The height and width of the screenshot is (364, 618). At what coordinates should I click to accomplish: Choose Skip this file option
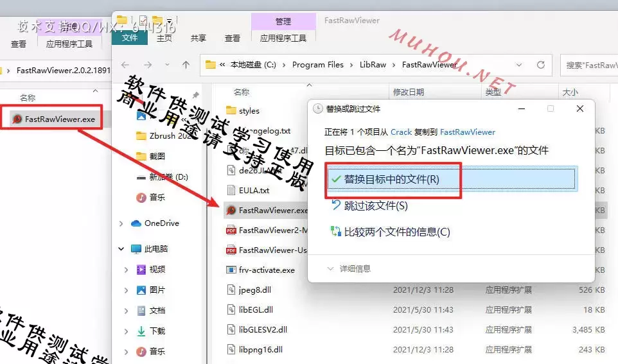coord(369,205)
